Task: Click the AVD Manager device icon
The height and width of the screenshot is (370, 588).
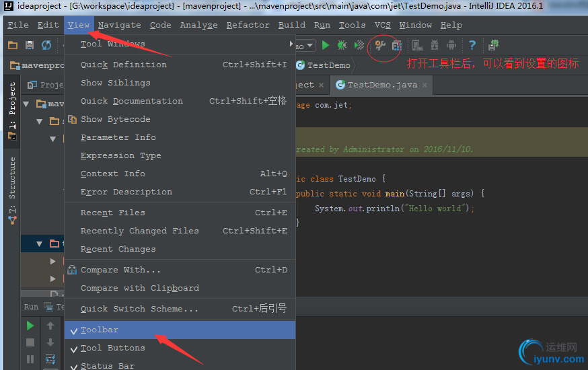Action: pyautogui.click(x=417, y=45)
